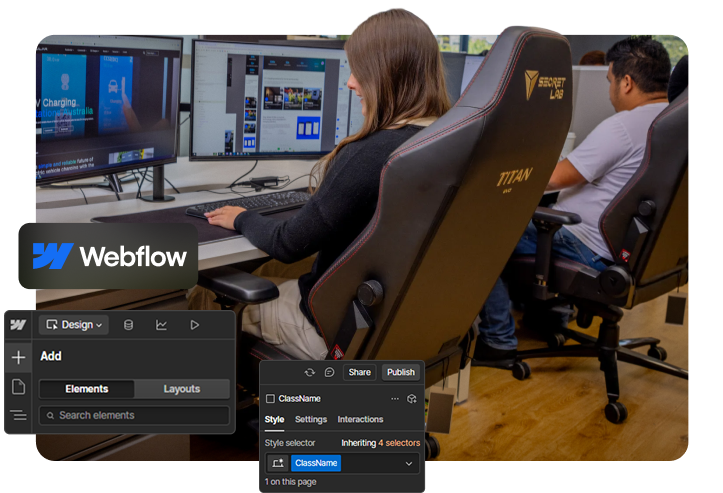Click the Publish button
The height and width of the screenshot is (493, 723).
[401, 372]
